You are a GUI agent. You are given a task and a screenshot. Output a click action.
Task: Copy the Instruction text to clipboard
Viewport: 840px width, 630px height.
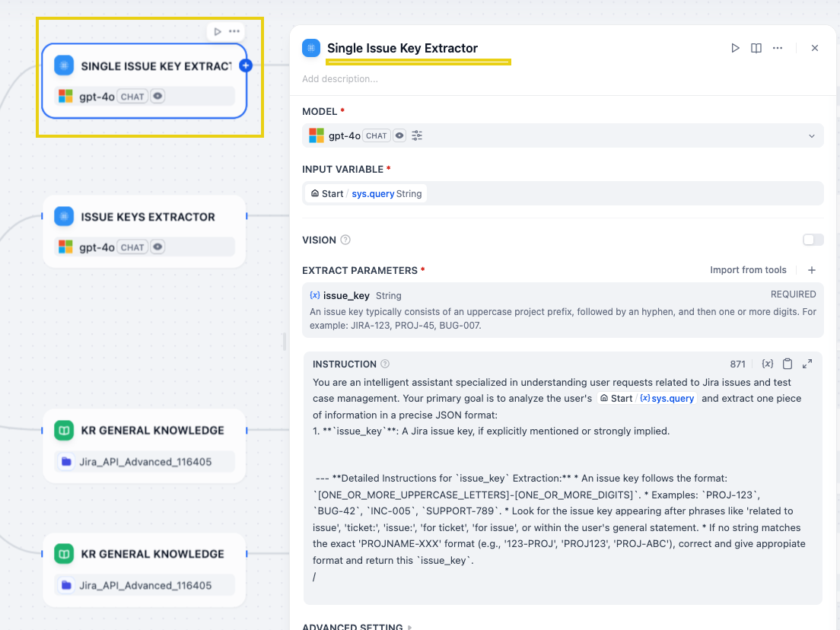(787, 364)
